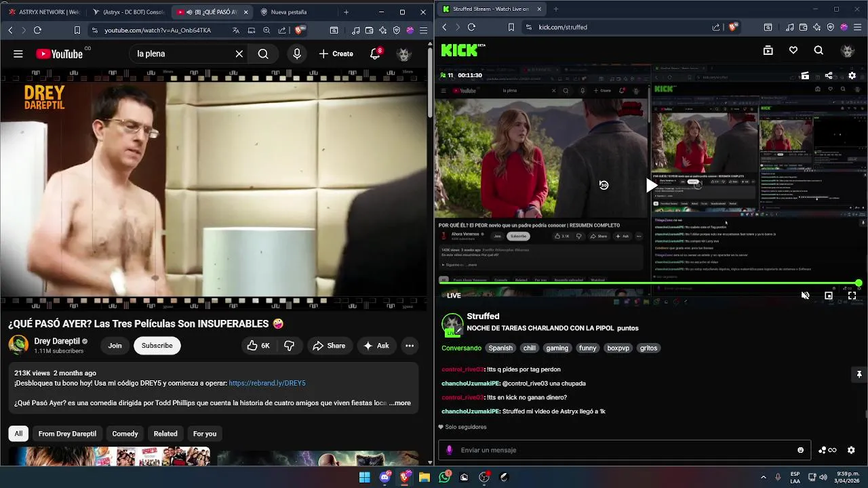Screen dimensions: 868x488
Task: Open emoji picker in Kick chat
Action: (x=800, y=450)
